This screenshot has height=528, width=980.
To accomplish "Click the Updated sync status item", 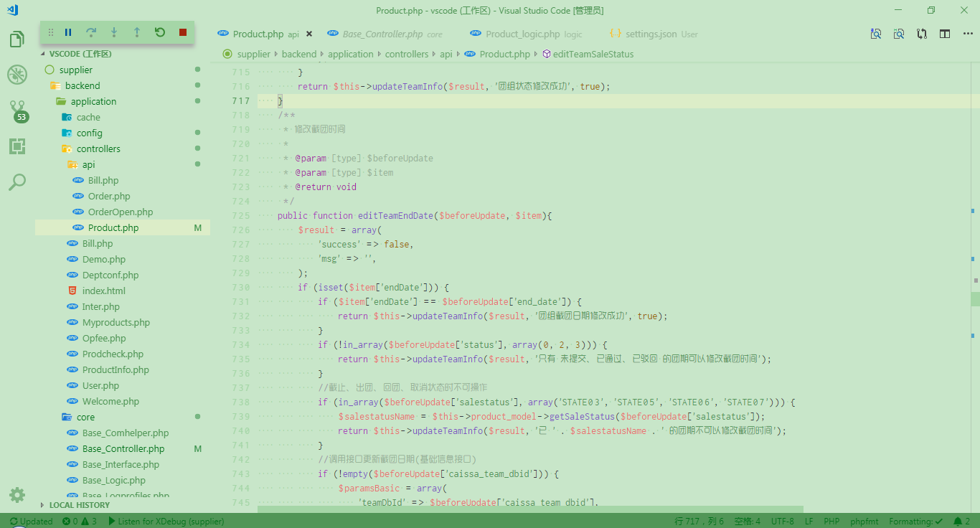I will click(32, 521).
